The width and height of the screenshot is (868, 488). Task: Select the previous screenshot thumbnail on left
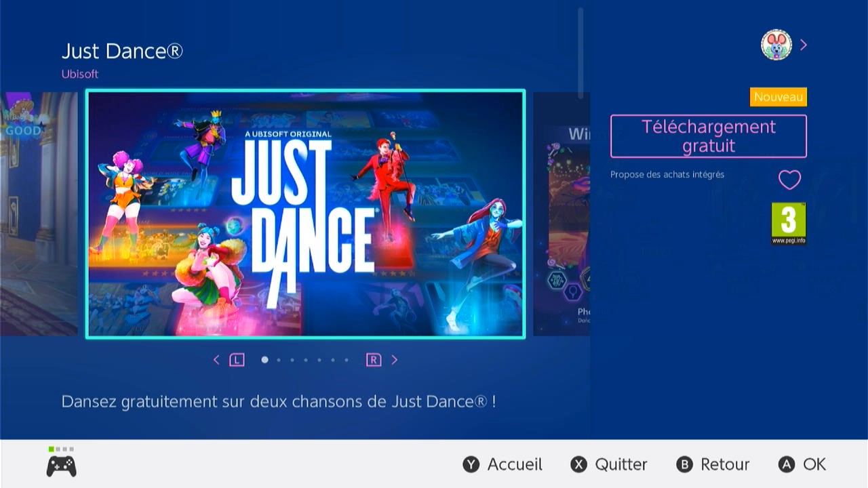39,213
